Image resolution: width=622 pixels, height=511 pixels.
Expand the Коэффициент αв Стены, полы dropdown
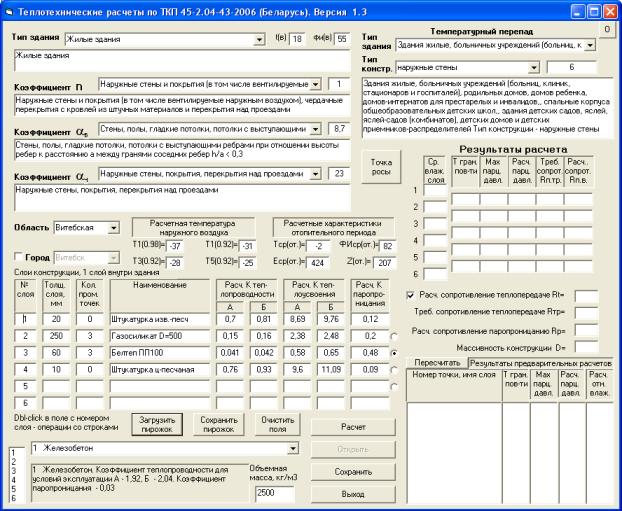click(x=315, y=129)
